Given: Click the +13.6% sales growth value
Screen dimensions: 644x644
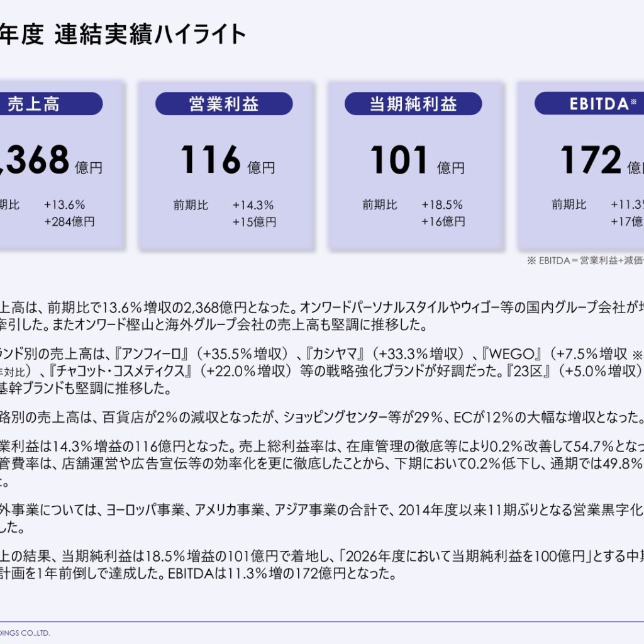Looking at the screenshot, I should coord(65,204).
